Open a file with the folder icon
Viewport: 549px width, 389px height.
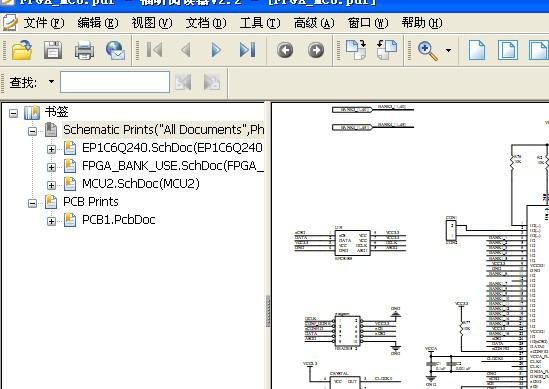[x=22, y=50]
